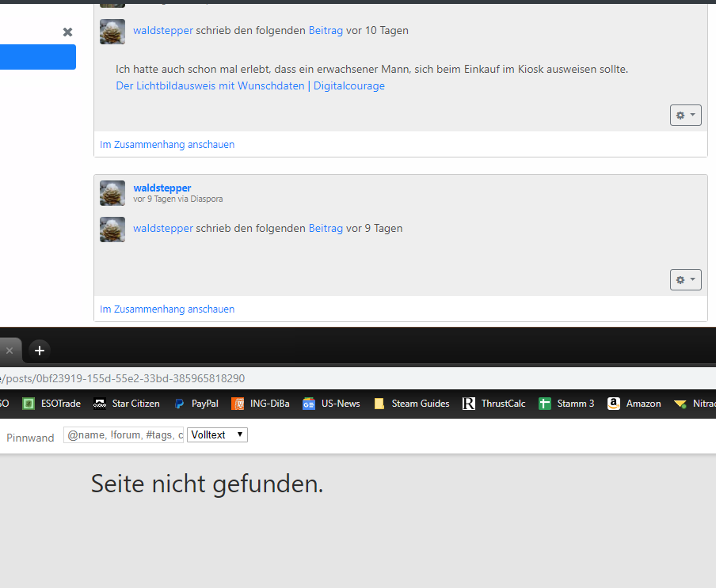Click into the @name, !forum, #tags search field
Screen dimensions: 716x588
[x=124, y=434]
